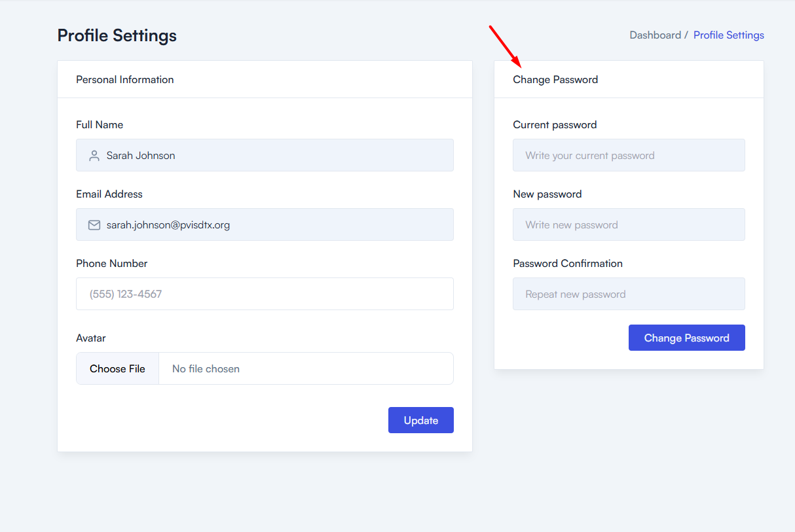Viewport: 795px width, 532px height.
Task: Select the Password Confirmation input field
Action: point(629,294)
